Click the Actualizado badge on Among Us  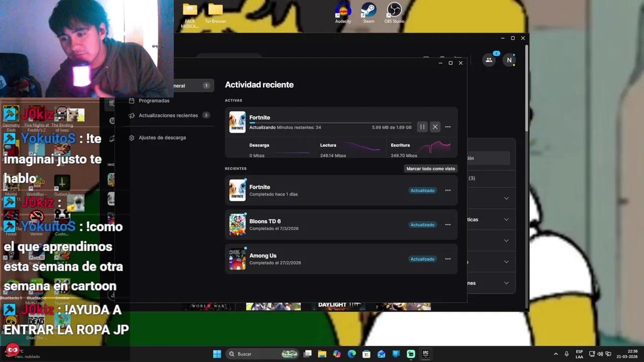point(422,259)
